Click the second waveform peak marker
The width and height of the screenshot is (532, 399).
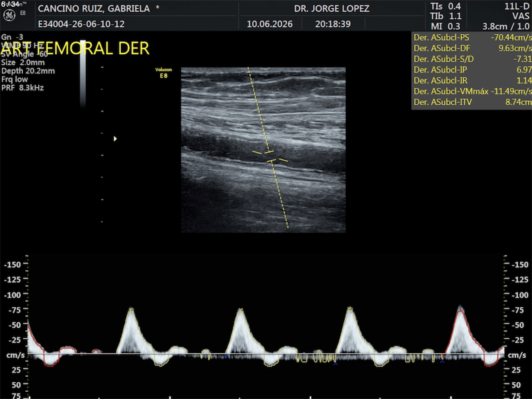[x=241, y=310]
